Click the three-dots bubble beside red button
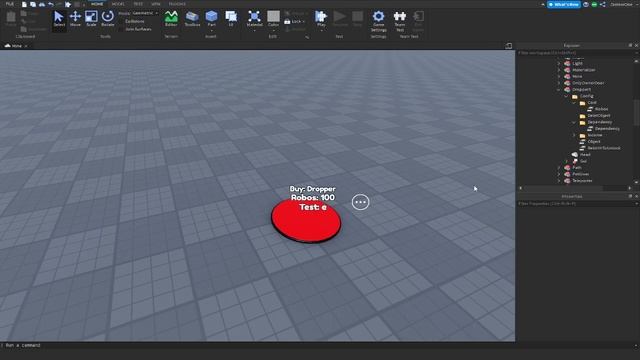This screenshot has height=360, width=640. [360, 202]
